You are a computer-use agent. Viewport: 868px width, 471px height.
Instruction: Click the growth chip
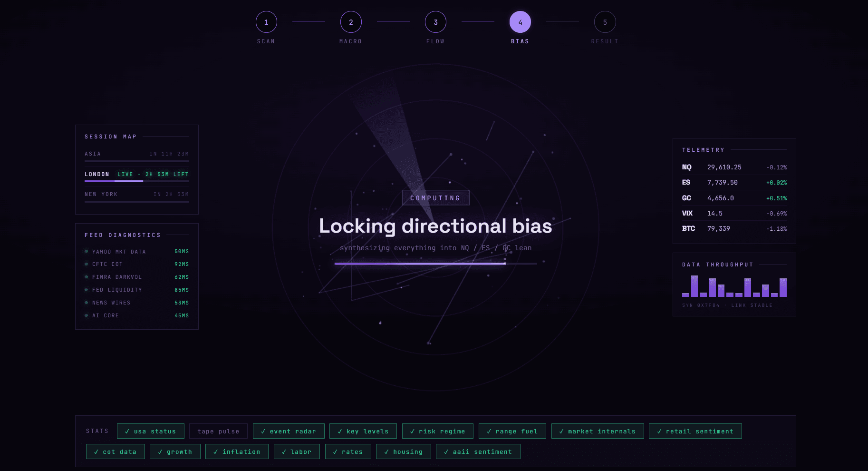click(x=175, y=451)
